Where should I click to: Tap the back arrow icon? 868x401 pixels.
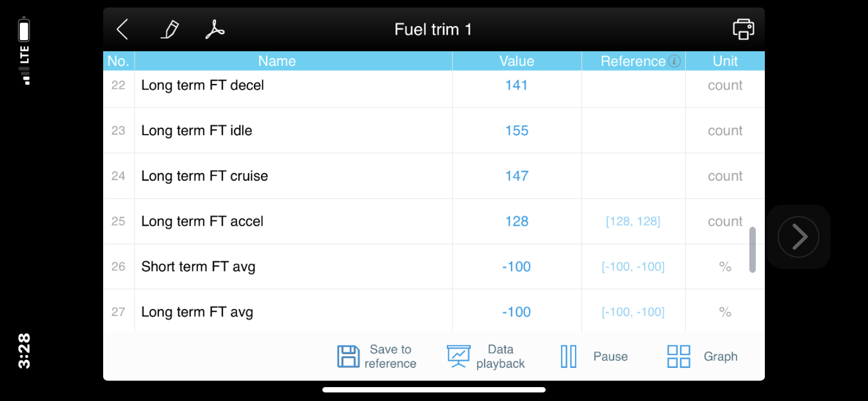(122, 29)
